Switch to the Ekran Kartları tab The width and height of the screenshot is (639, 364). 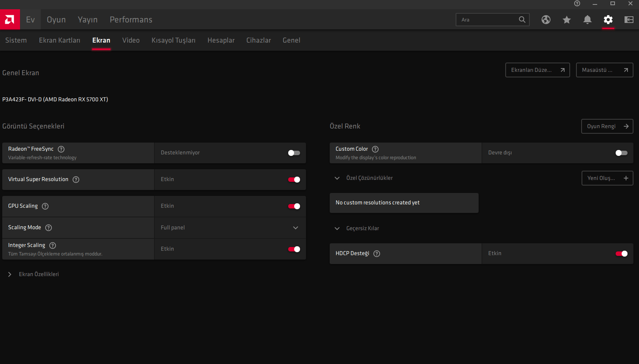click(59, 40)
